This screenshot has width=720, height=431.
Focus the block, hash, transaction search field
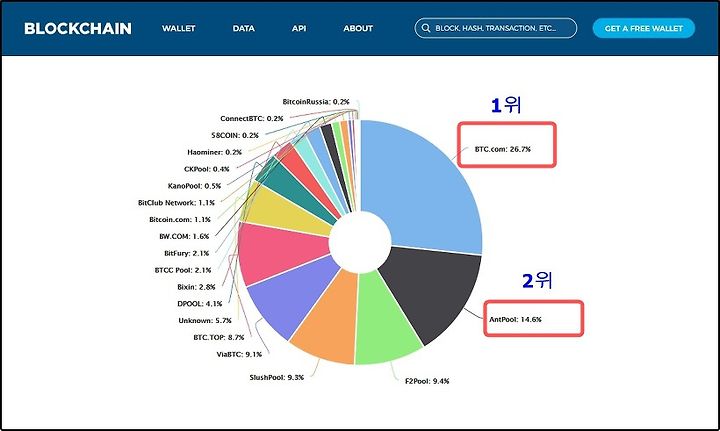coord(495,28)
